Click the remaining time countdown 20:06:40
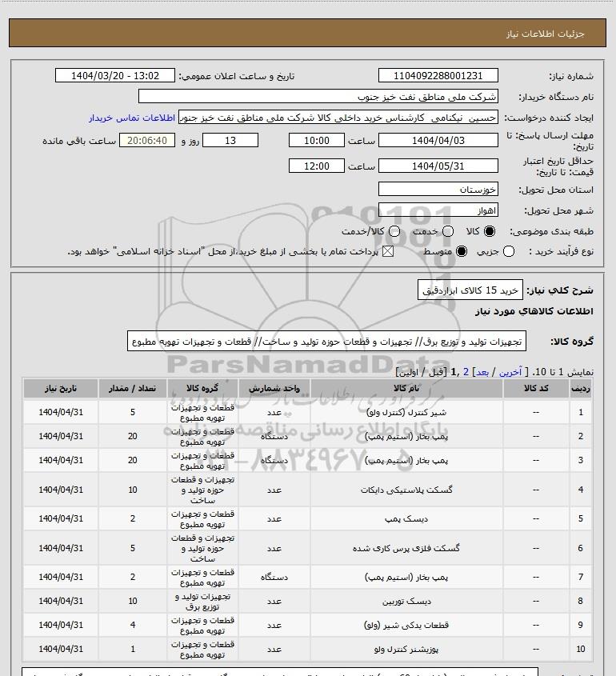Viewport: 616px width, 676px height. pos(147,140)
